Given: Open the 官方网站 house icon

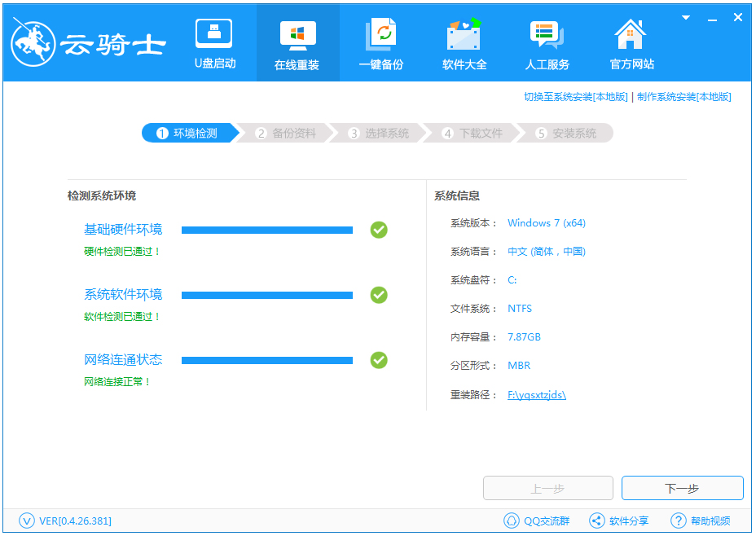Looking at the screenshot, I should point(631,33).
